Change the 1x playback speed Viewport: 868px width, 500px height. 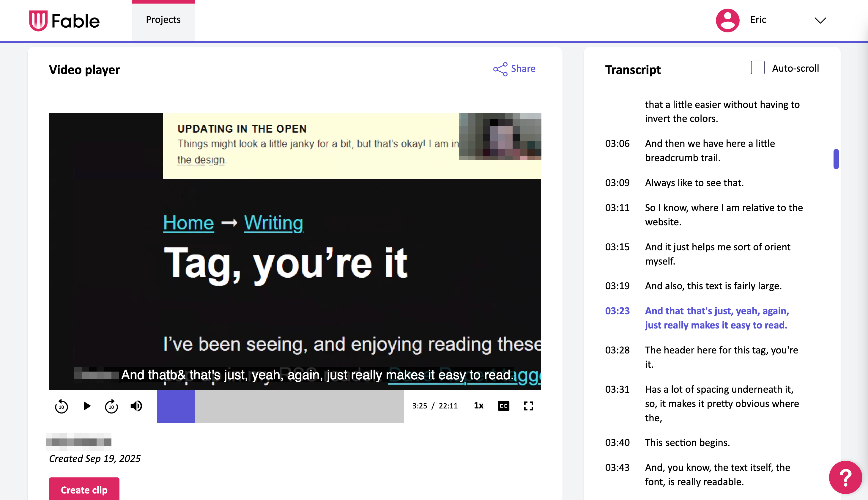tap(478, 406)
